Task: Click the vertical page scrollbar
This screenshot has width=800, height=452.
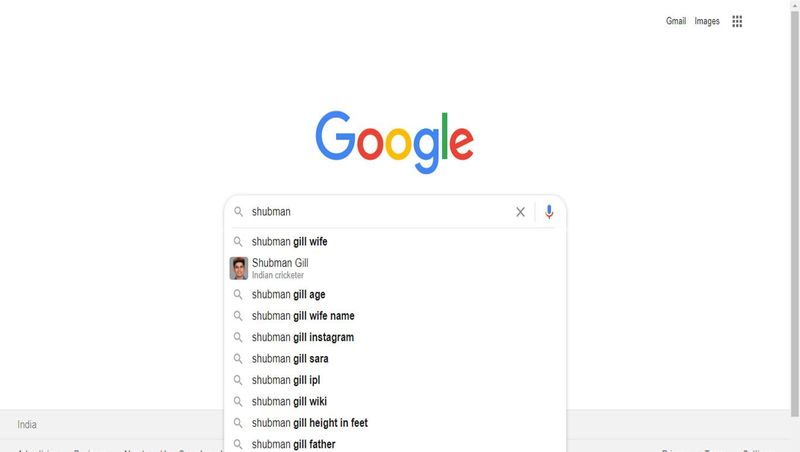Action: click(795, 209)
